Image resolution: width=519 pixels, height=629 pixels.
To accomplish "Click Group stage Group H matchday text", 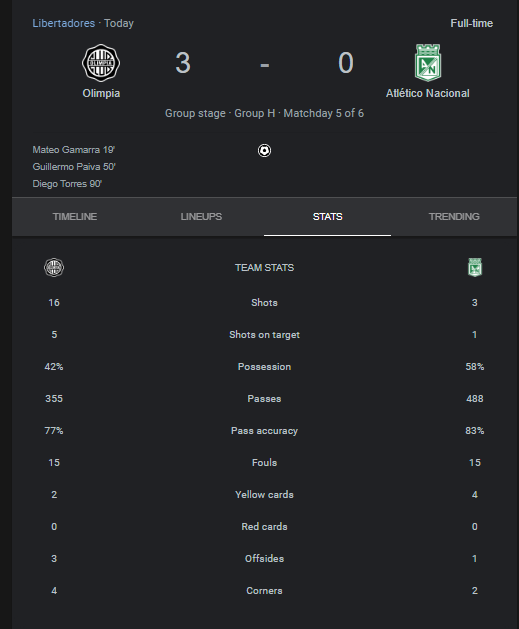I will [264, 113].
